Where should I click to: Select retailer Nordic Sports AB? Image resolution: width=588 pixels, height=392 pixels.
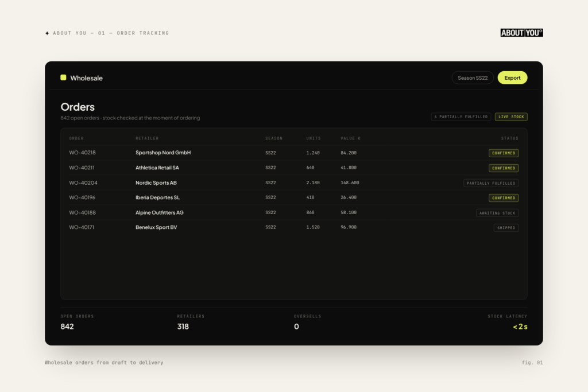click(156, 183)
